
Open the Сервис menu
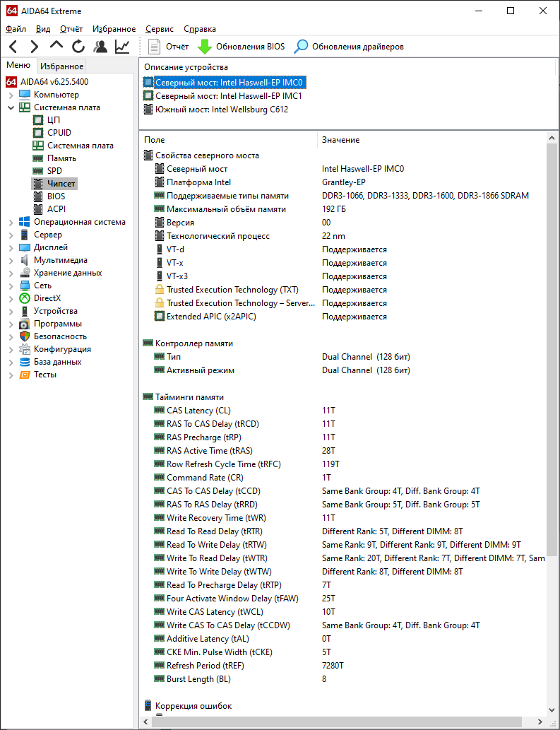(x=160, y=29)
